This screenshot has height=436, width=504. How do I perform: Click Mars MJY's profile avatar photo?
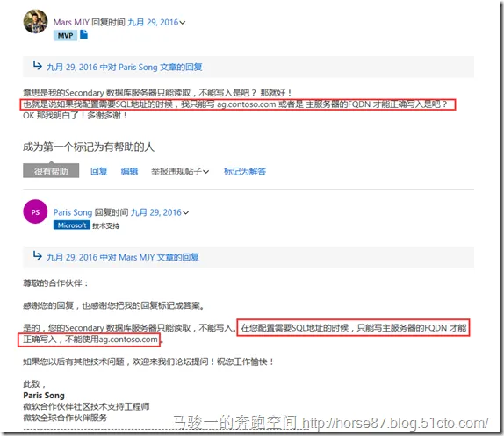tap(36, 22)
